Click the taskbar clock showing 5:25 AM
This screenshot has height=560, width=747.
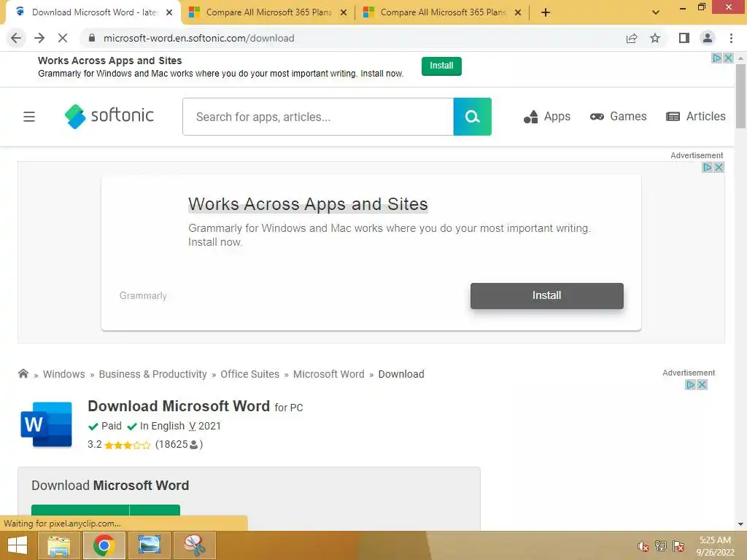[x=715, y=546]
